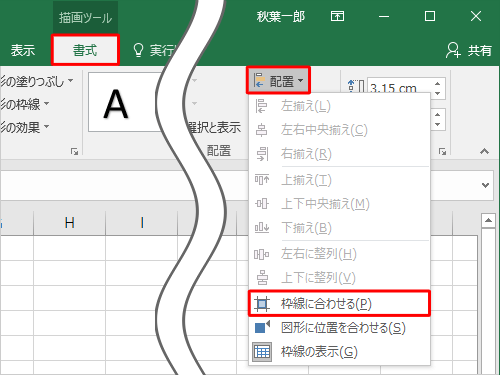Screen dimensions: 500x375
Task: Choose 左右に整列(H) menu item
Action: point(339,254)
